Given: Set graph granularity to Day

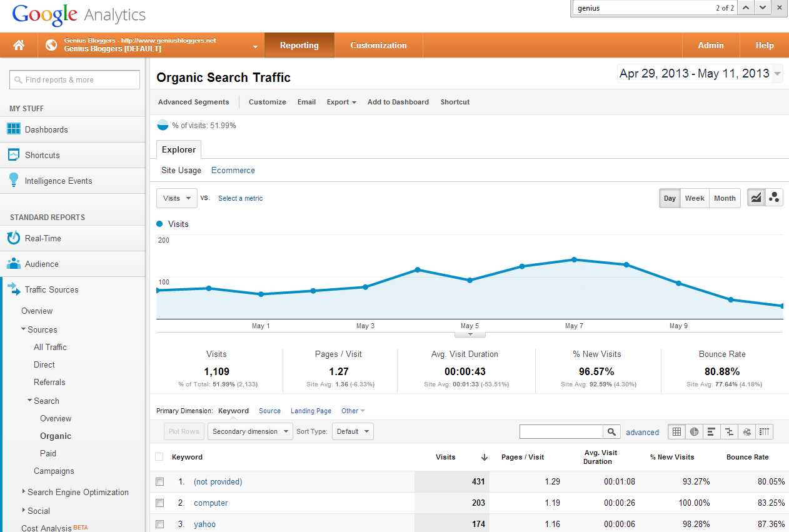Looking at the screenshot, I should [670, 198].
